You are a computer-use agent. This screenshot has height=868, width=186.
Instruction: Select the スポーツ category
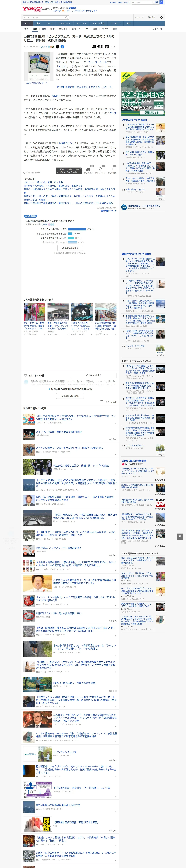pos(76,29)
